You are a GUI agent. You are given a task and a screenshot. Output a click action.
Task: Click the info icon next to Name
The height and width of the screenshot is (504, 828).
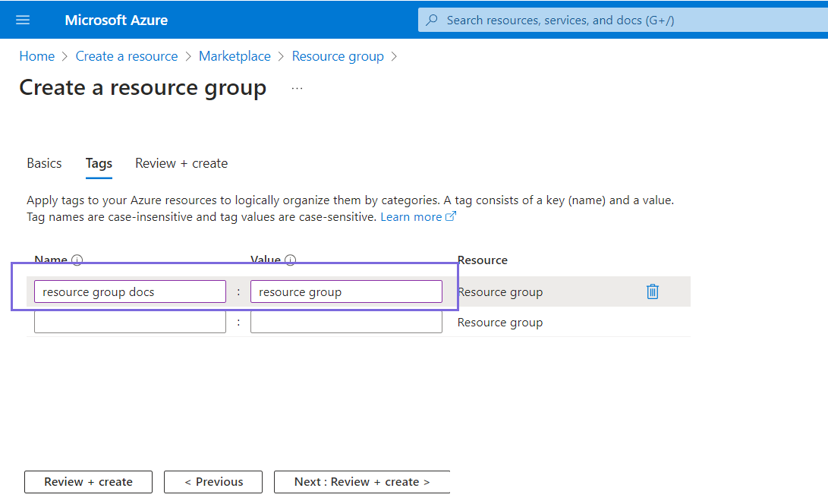click(x=77, y=260)
